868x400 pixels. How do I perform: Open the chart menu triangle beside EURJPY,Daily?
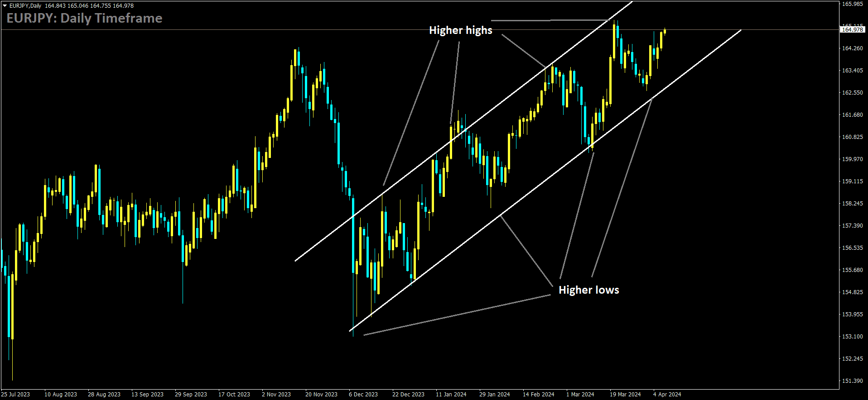click(x=5, y=6)
